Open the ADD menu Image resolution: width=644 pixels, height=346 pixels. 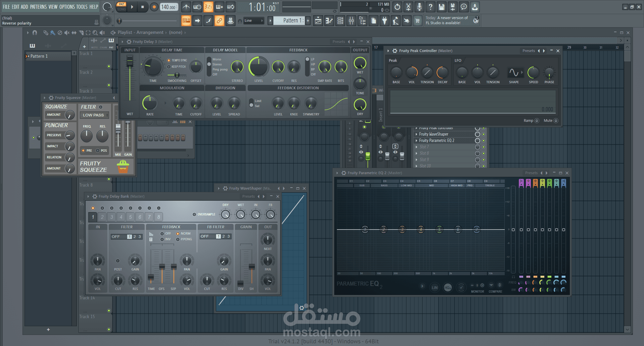24,7
